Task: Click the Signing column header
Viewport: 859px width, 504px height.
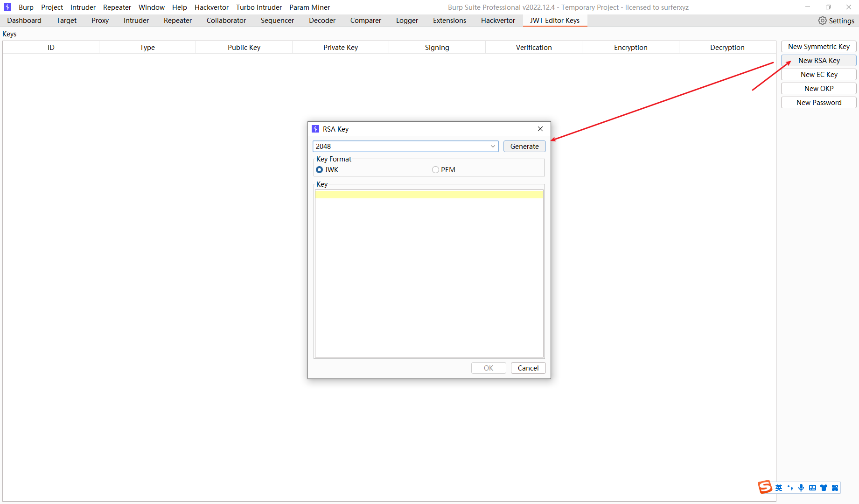Action: 437,48
